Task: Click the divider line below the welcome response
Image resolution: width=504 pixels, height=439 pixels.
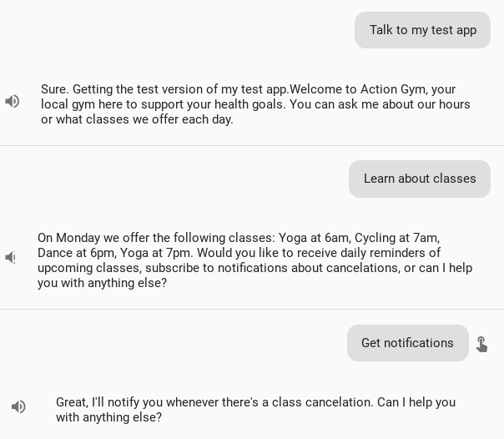Action: pos(252,145)
